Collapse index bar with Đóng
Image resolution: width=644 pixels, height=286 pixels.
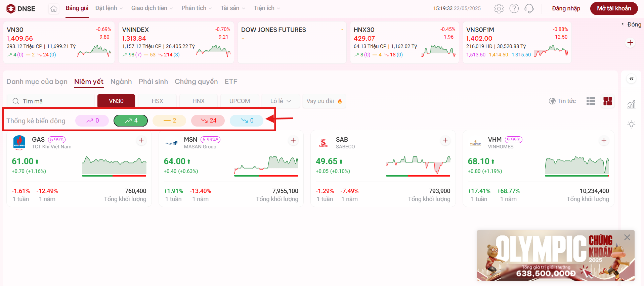coord(631,25)
